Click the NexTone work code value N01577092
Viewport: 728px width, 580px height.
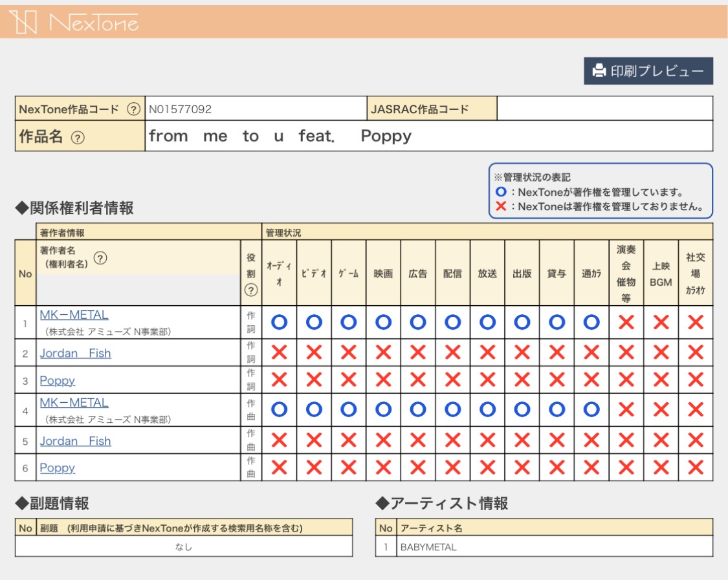click(181, 109)
